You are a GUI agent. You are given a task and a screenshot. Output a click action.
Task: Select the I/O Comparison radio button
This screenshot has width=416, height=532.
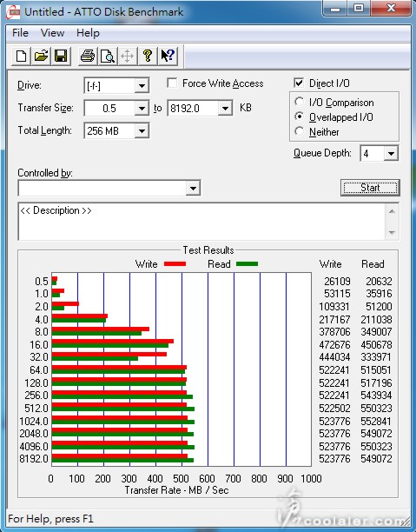tap(300, 102)
